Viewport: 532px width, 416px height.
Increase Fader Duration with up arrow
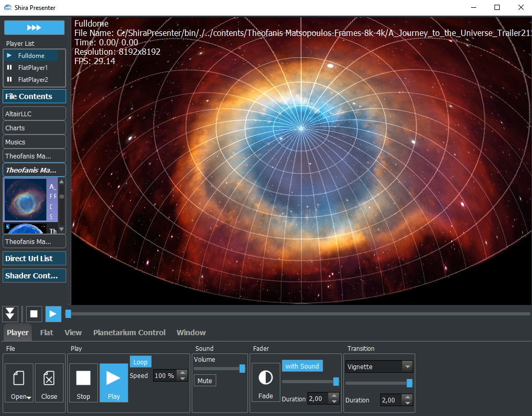pyautogui.click(x=335, y=396)
